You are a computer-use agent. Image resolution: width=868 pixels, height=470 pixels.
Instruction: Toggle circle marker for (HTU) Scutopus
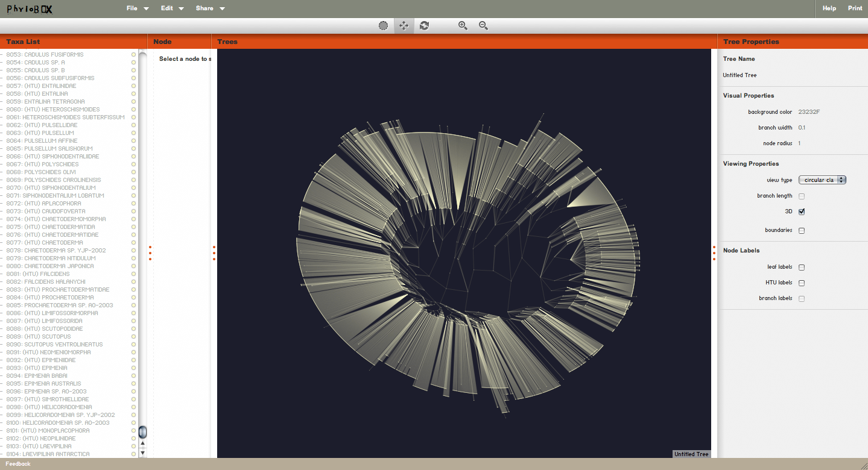click(133, 336)
